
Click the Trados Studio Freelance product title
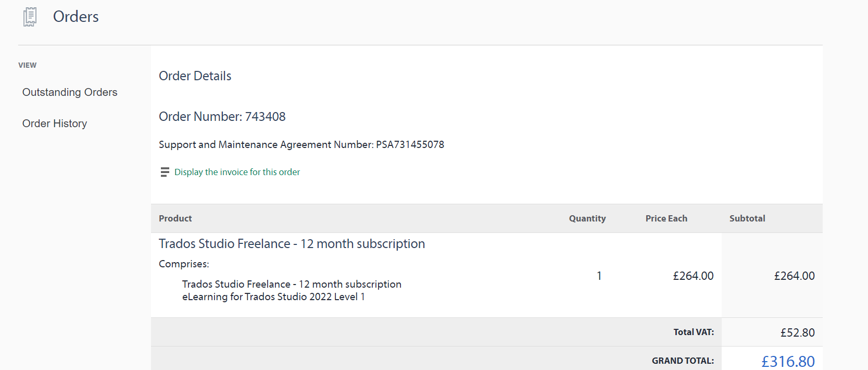pyautogui.click(x=292, y=244)
